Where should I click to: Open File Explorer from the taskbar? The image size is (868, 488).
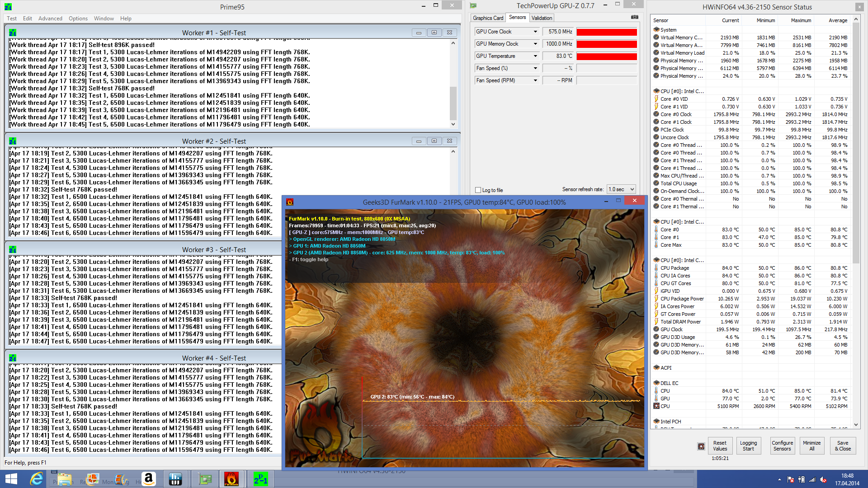point(64,479)
